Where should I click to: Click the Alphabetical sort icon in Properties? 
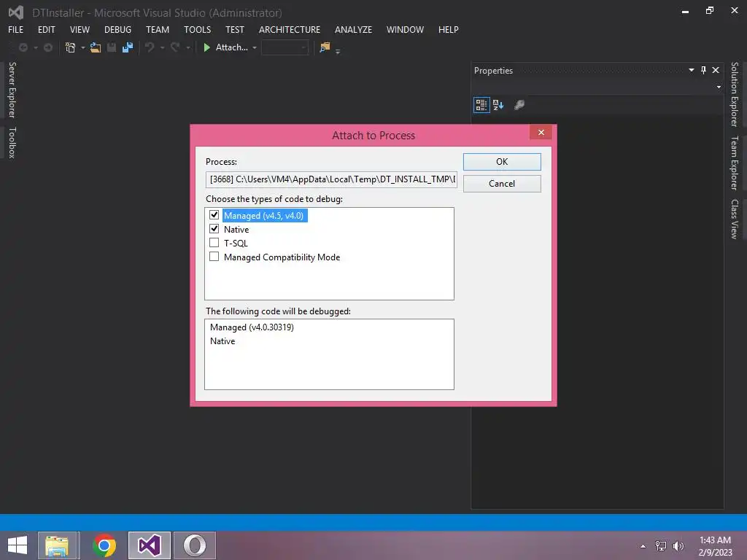click(498, 105)
